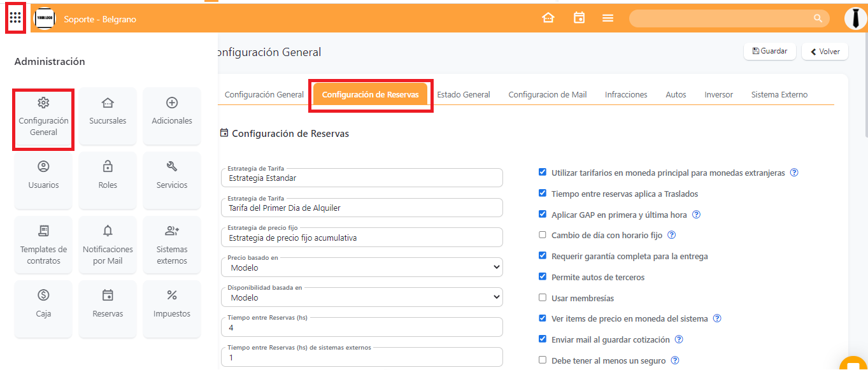Open the Disponibilidad basada en dropdown
This screenshot has width=868, height=370.
[x=362, y=297]
